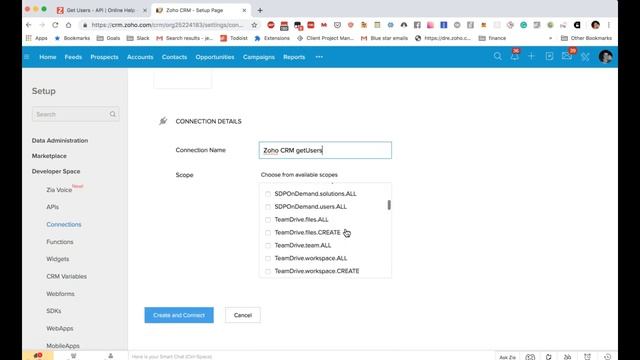Screen dimensions: 640x360
Task: Open Widgets in sidebar
Action: (x=58, y=259)
